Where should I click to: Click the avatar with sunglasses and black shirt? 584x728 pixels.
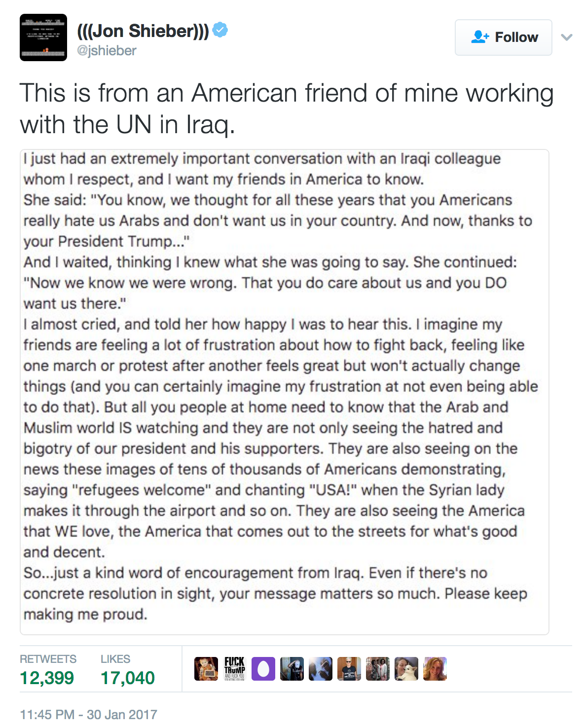point(349,669)
